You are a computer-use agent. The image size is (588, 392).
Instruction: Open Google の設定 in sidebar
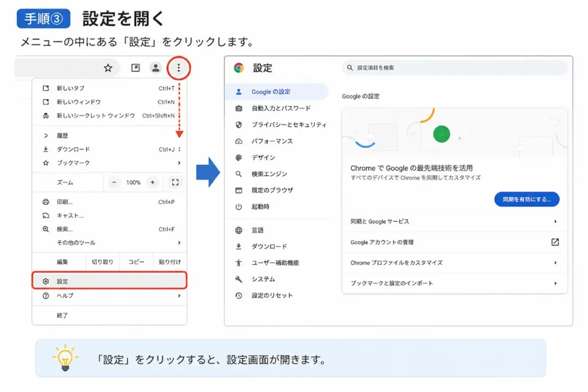pos(276,92)
